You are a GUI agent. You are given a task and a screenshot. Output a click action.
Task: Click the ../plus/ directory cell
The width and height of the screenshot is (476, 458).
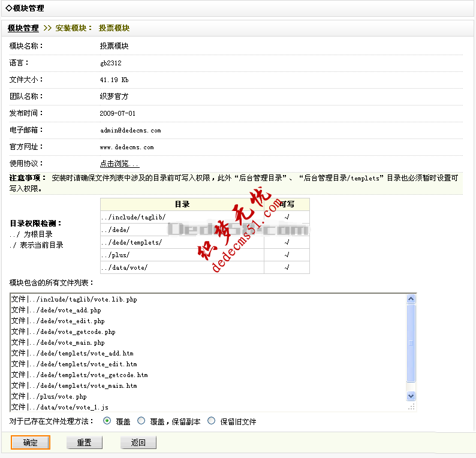click(182, 255)
